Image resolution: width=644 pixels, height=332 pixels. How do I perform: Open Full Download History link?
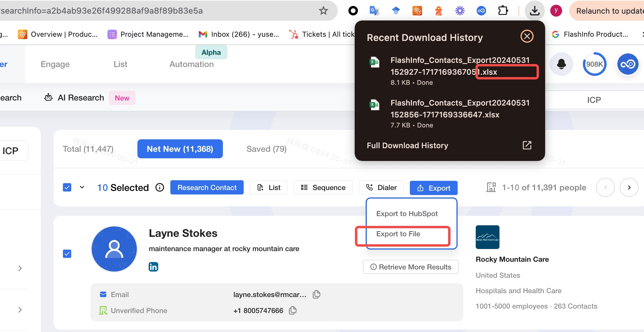point(407,145)
